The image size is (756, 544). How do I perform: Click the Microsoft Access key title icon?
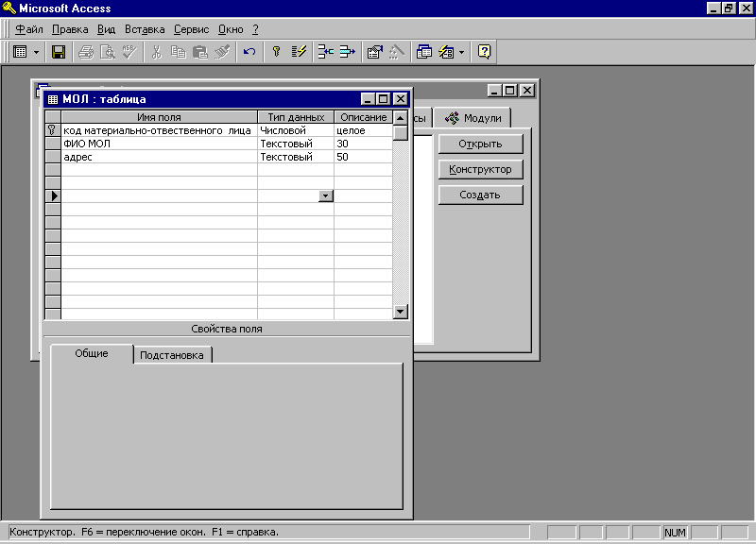9,8
